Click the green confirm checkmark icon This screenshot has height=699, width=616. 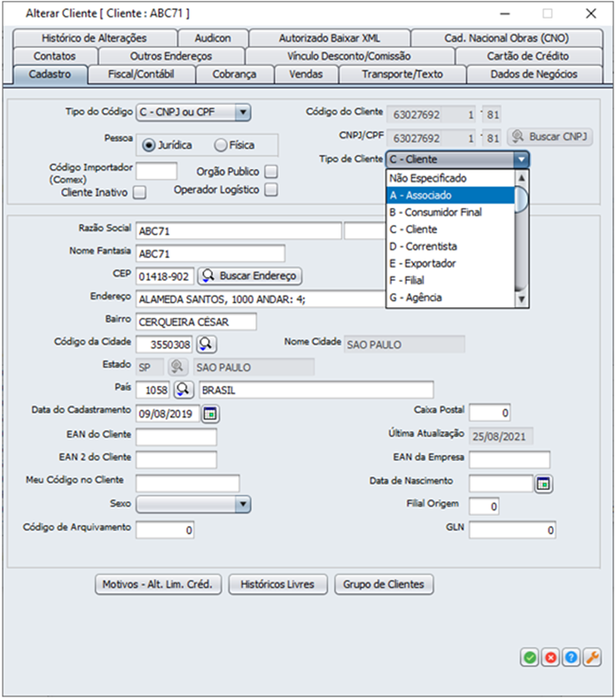tap(529, 657)
